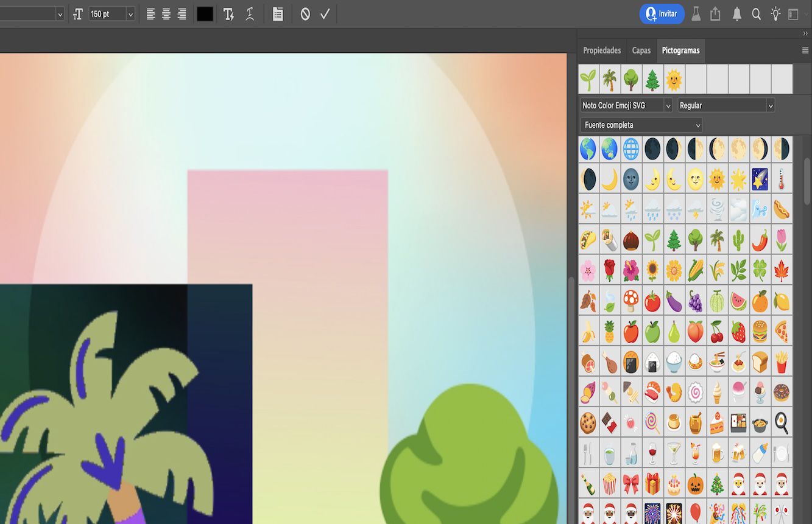
Task: Open the search tool
Action: coord(756,13)
